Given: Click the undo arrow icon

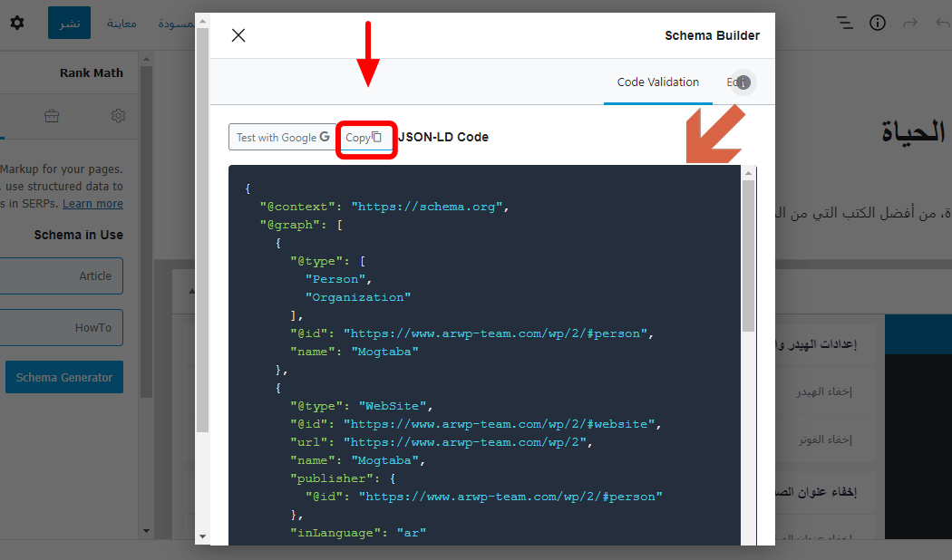Looking at the screenshot, I should (x=942, y=23).
